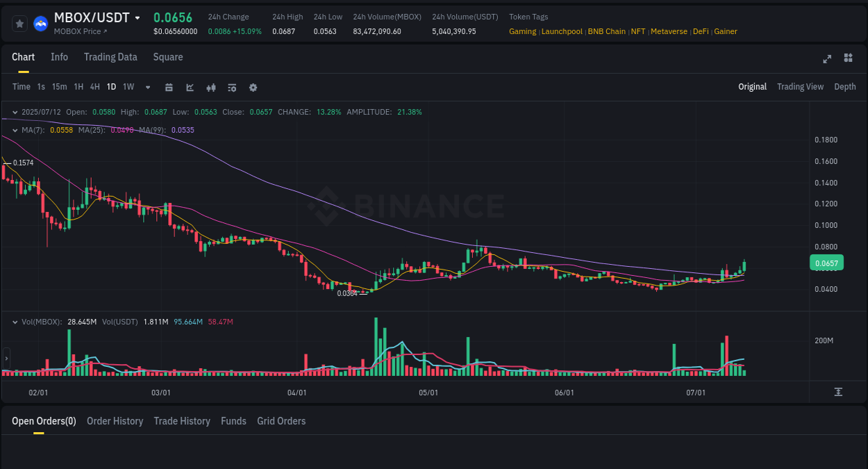
Task: Collapse the OHLC data row chevron
Action: tap(15, 112)
